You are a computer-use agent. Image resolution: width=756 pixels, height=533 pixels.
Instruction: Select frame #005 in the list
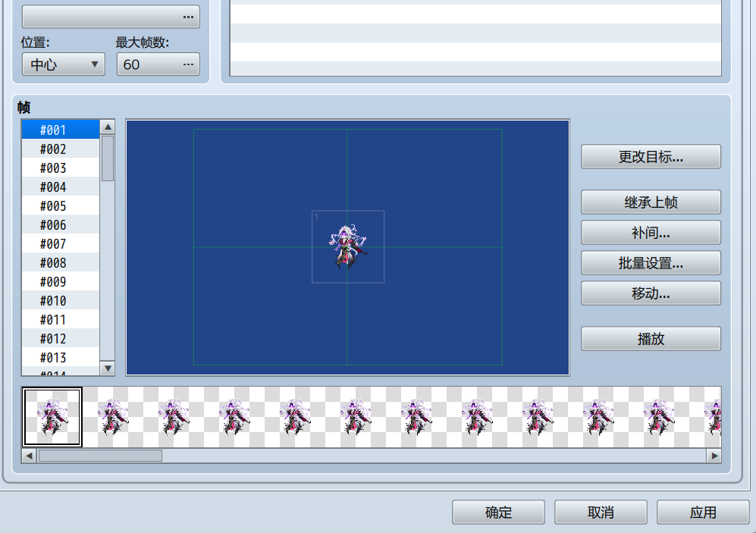[x=61, y=205]
